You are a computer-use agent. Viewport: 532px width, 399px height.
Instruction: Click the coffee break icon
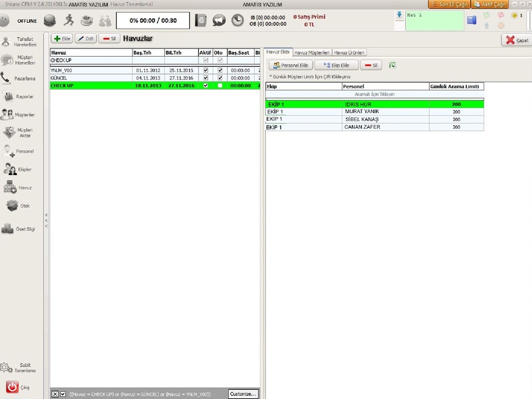click(87, 20)
